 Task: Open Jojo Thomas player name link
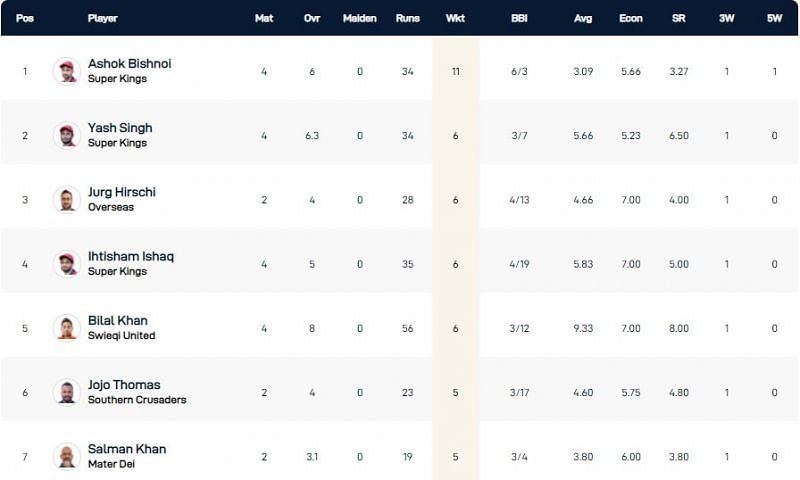point(124,385)
